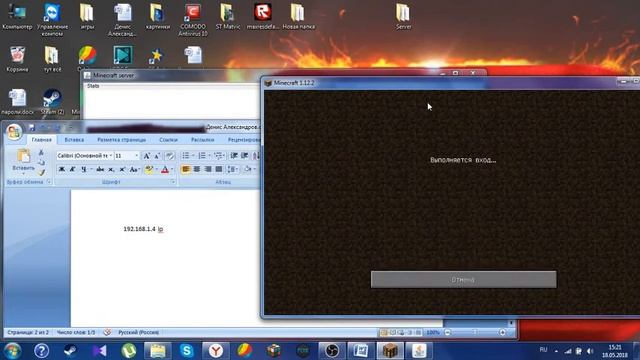Toggle Subscript formatting in Word

(111, 169)
